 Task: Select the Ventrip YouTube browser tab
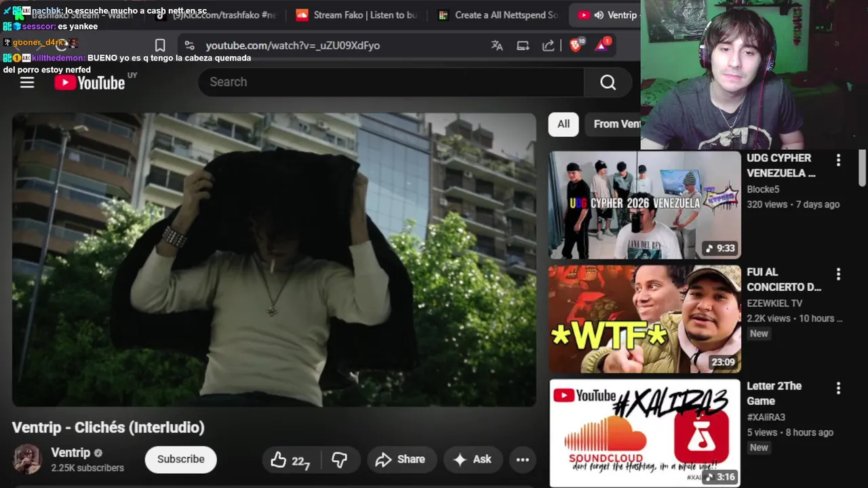[x=606, y=15]
